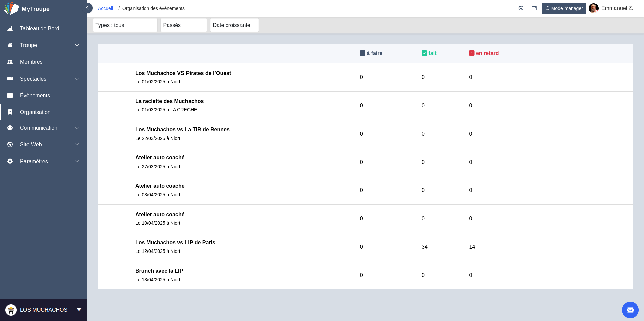The height and width of the screenshot is (321, 644).
Task: Click the Membres people icon
Action: [10, 62]
